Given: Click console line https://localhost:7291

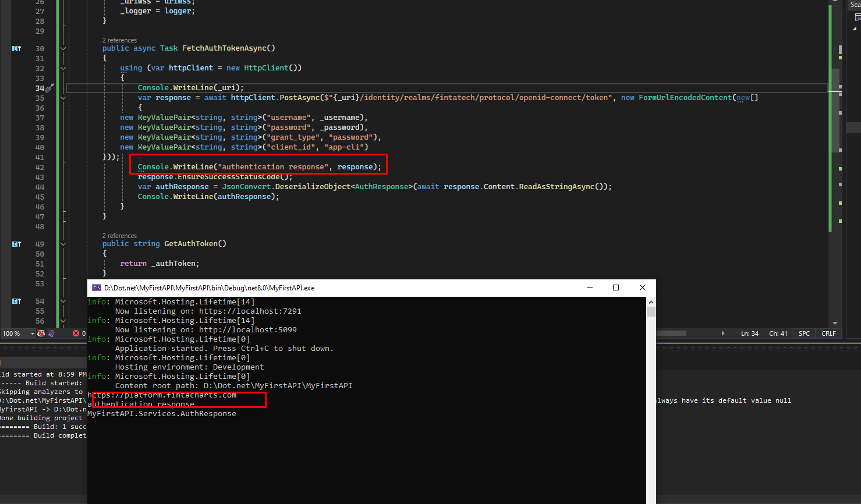Looking at the screenshot, I should tap(250, 311).
